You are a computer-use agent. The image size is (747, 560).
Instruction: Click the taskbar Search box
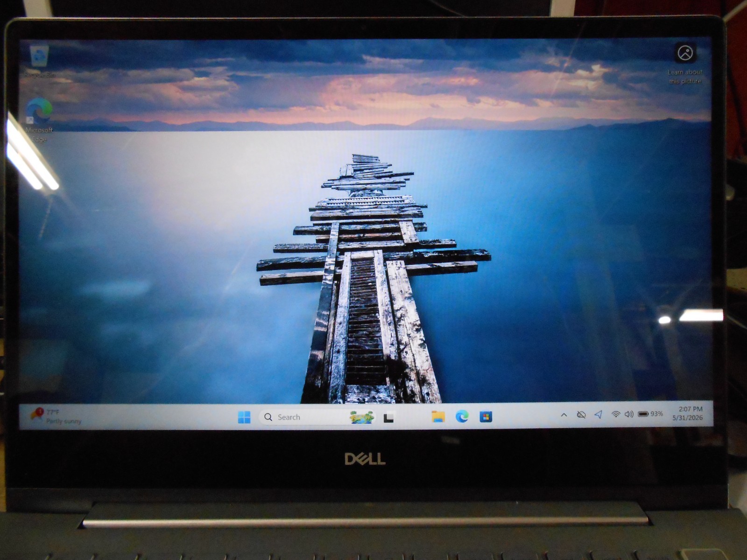[317, 417]
